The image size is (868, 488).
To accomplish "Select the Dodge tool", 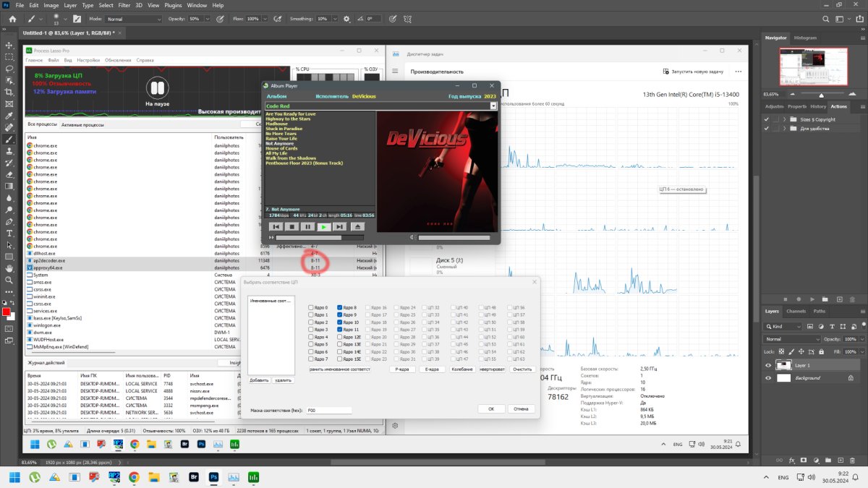I will tap(9, 209).
